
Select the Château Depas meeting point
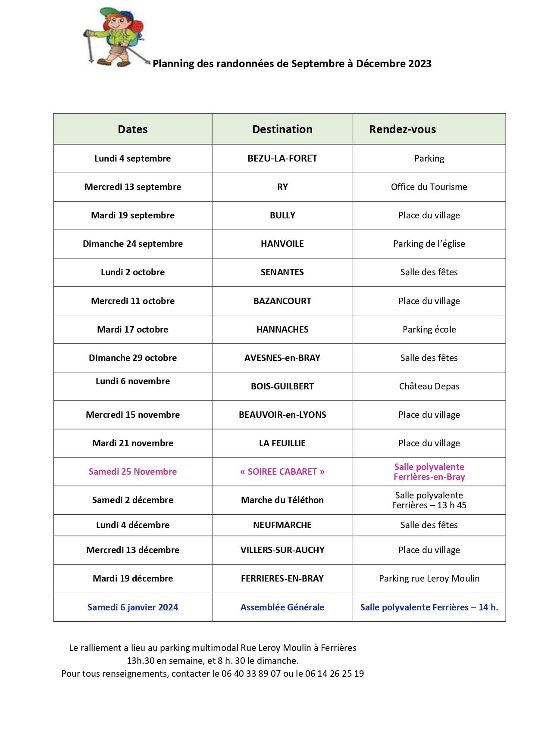[429, 386]
